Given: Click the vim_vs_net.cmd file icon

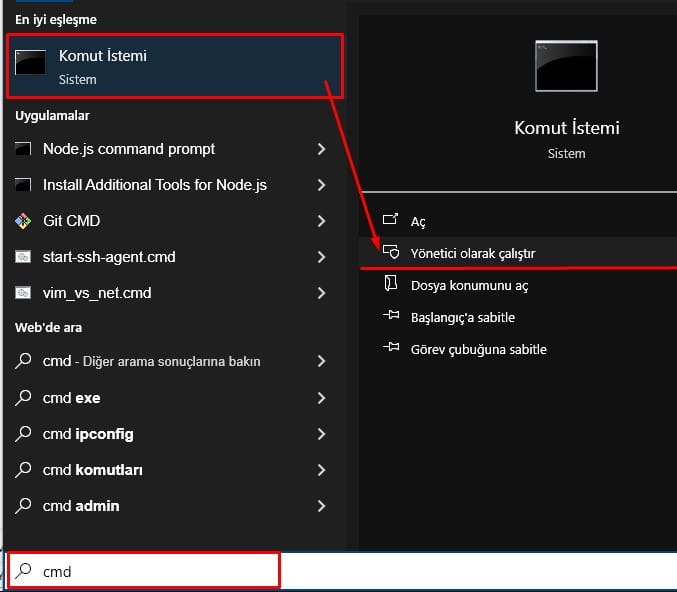Looking at the screenshot, I should (x=24, y=293).
